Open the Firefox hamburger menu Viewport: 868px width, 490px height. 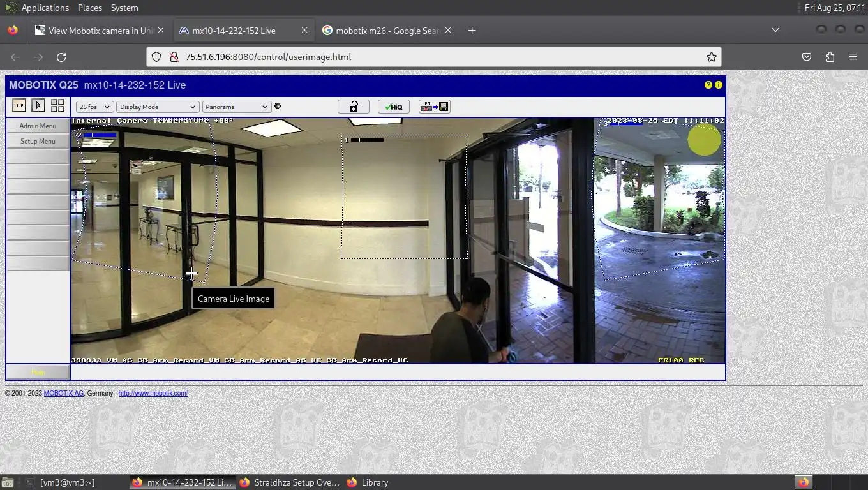[853, 57]
